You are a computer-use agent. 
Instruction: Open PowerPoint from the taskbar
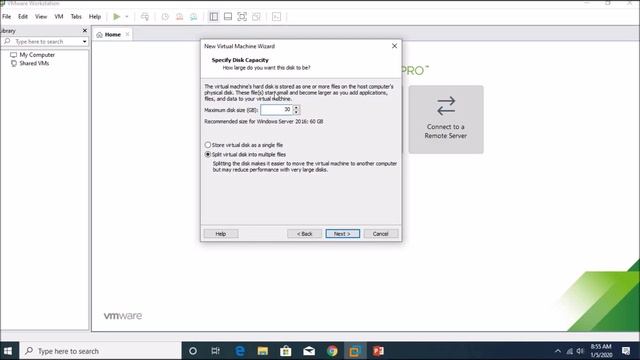378,351
